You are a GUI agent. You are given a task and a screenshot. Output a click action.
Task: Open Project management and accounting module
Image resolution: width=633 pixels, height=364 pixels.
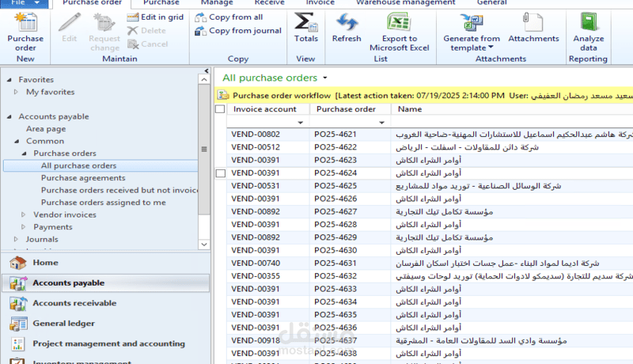(106, 343)
